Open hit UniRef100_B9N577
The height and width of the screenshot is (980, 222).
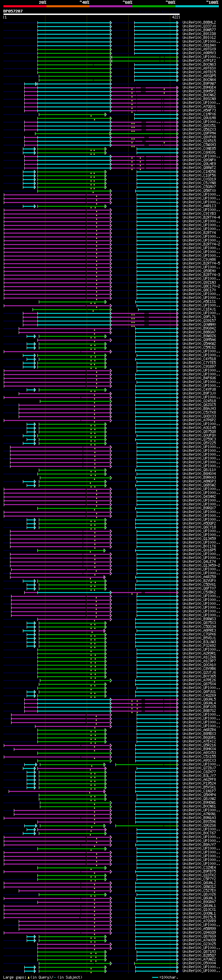click(x=199, y=30)
